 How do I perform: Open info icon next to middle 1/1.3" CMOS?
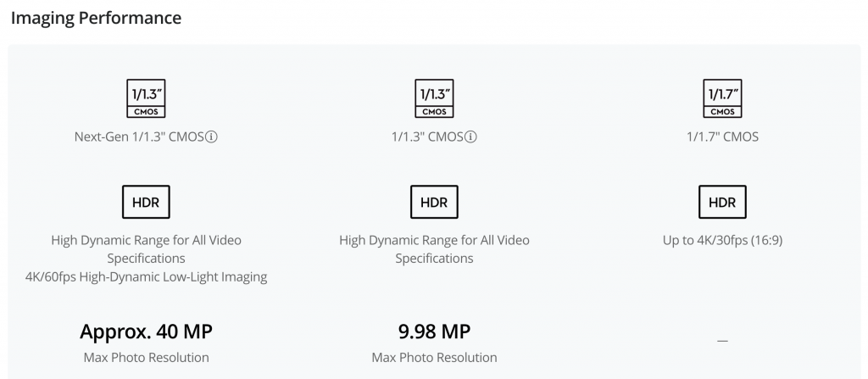tap(470, 137)
